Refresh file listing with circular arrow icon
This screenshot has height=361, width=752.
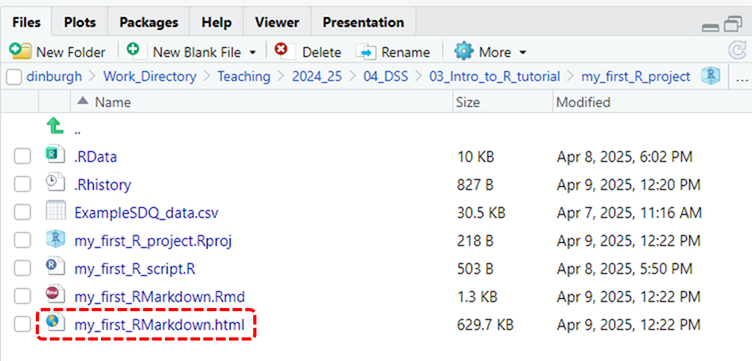coord(737,51)
